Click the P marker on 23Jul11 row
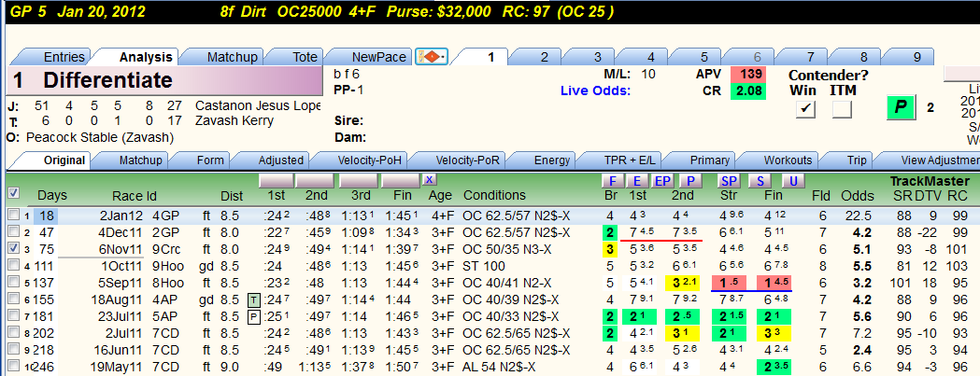Viewport: 980px width, 376px height. point(254,315)
